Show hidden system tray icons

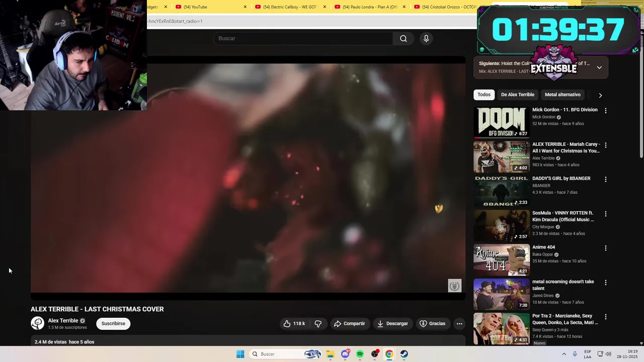pos(564,354)
